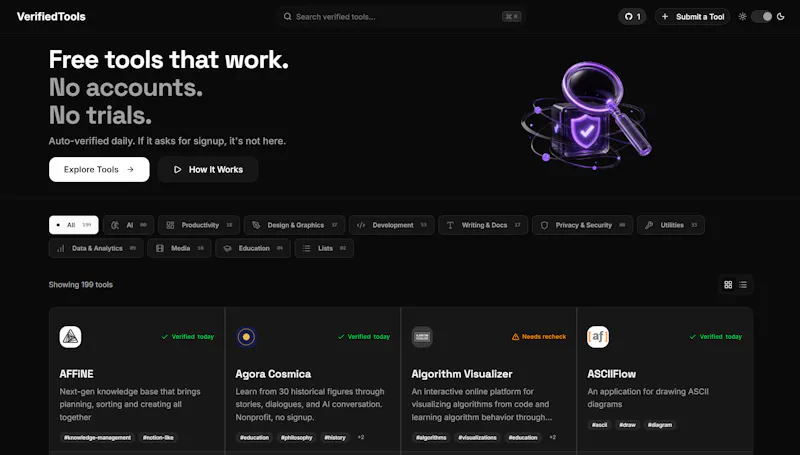800x455 pixels.
Task: Filter by the Utilities category
Action: tap(670, 225)
